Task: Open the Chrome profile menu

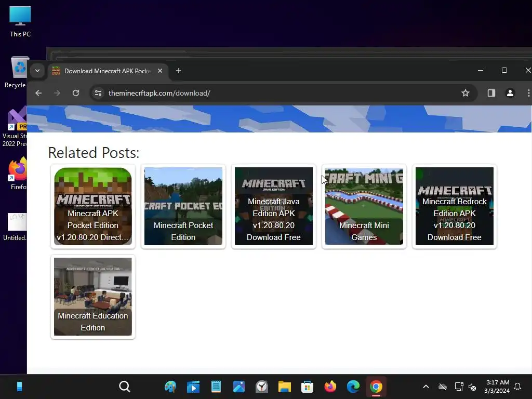Action: (510, 93)
